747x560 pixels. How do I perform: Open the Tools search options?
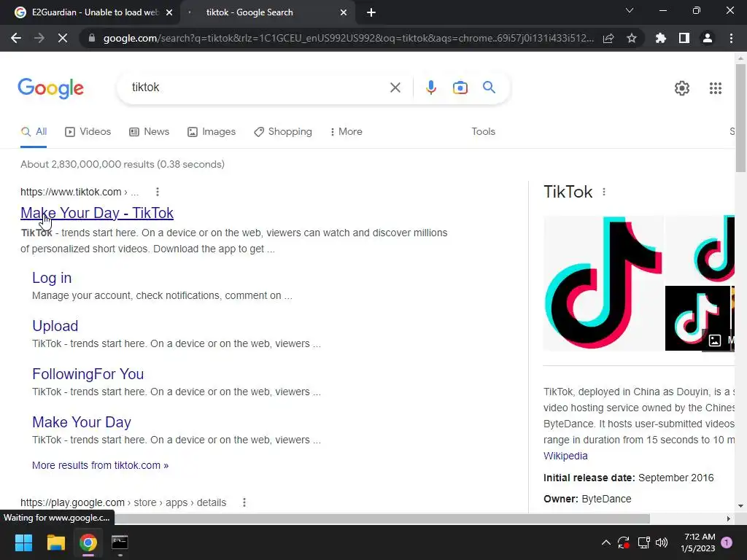pyautogui.click(x=483, y=131)
